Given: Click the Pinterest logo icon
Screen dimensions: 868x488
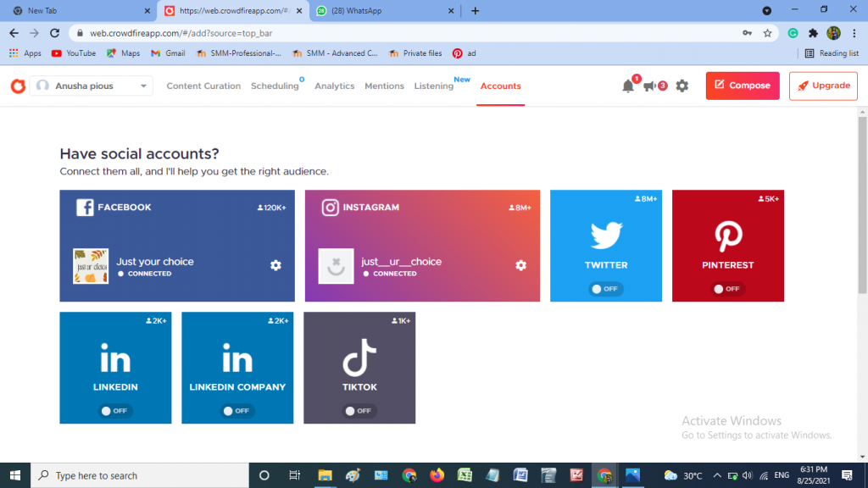Looking at the screenshot, I should coord(728,236).
